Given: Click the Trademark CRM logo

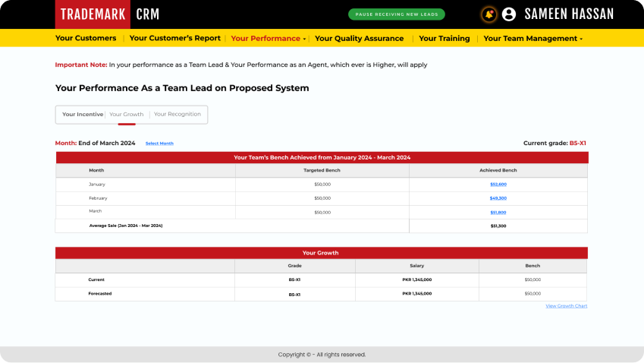Looking at the screenshot, I should pyautogui.click(x=107, y=14).
